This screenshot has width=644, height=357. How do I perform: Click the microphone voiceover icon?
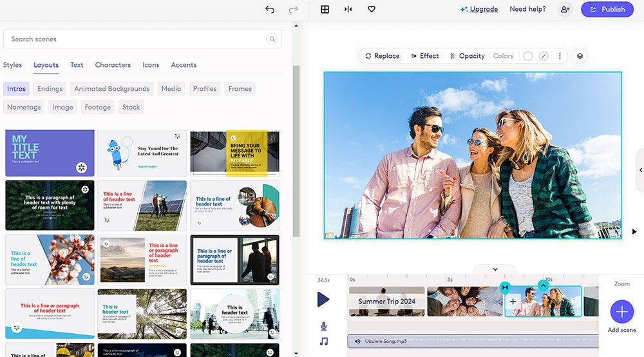coord(324,326)
